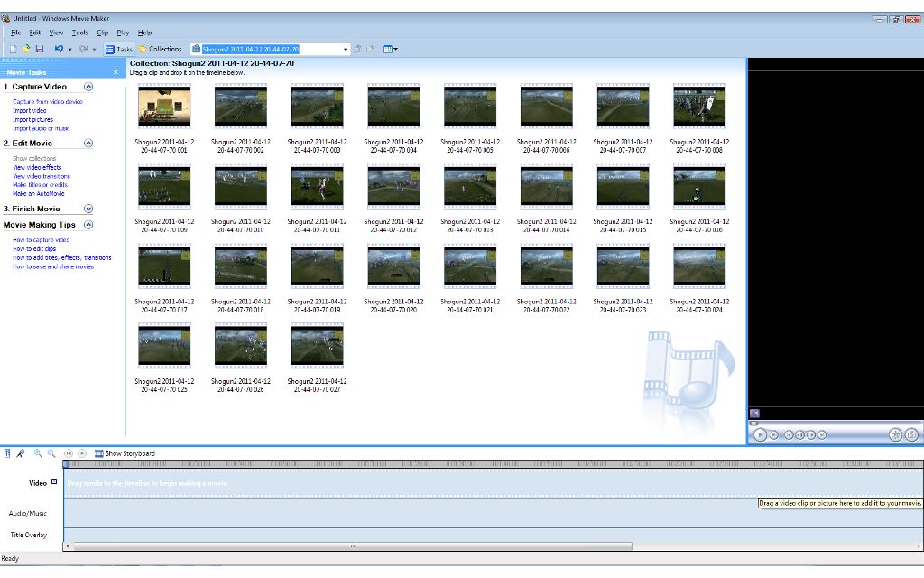This screenshot has width=924, height=578.
Task: Click the Redo toolbar icon
Action: pos(84,50)
